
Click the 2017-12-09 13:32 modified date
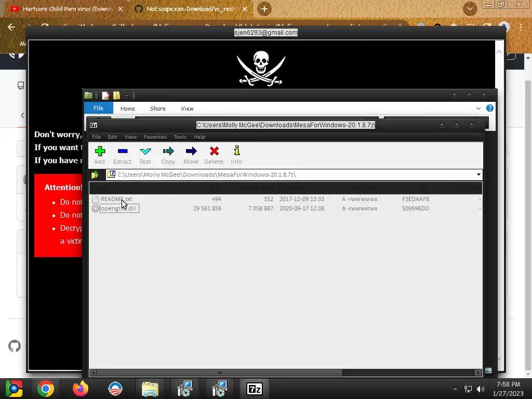tap(302, 199)
